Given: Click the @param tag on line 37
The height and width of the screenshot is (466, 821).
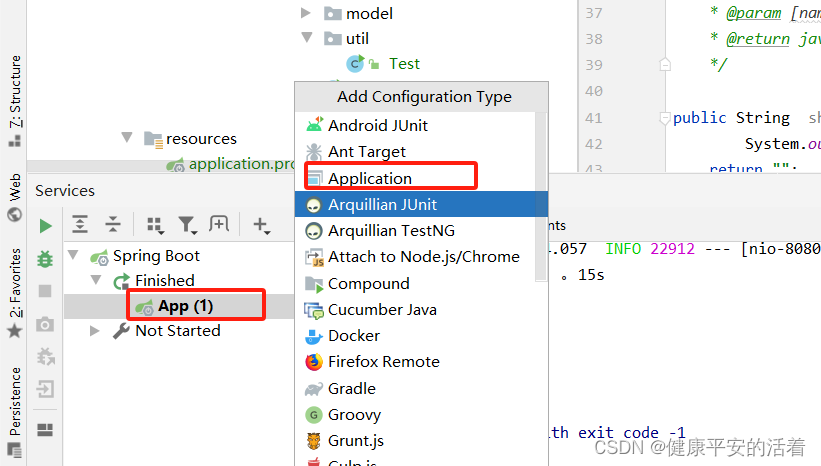Looking at the screenshot, I should (x=753, y=13).
